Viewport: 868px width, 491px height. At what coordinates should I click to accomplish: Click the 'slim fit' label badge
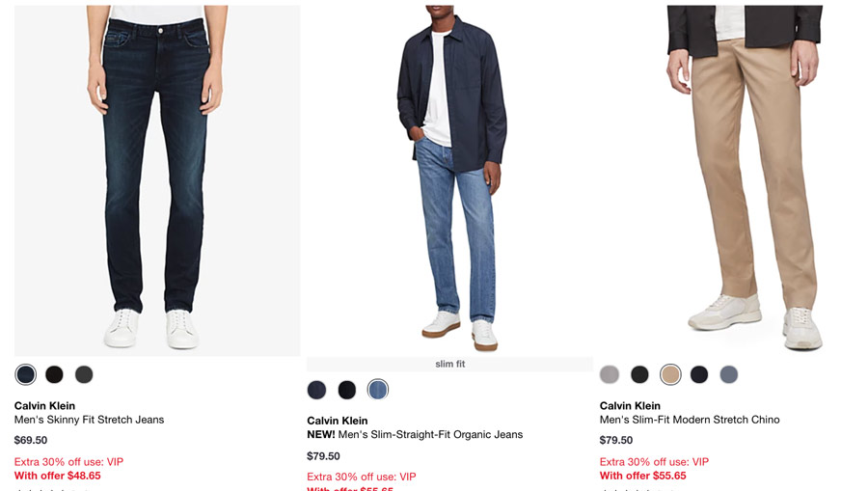point(449,364)
